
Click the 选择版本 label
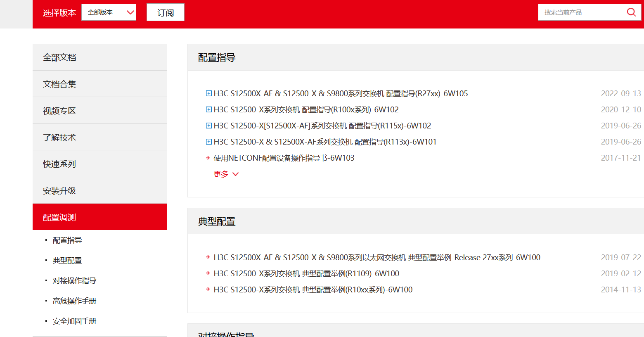tap(59, 13)
